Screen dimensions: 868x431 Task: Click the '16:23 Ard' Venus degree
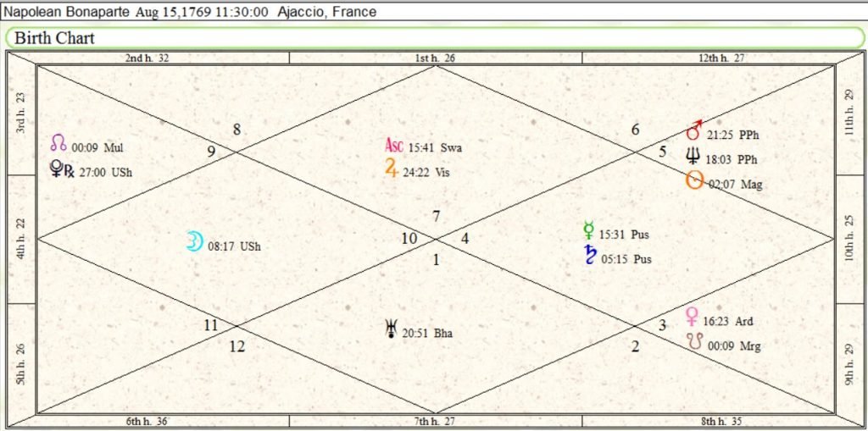[x=728, y=322]
